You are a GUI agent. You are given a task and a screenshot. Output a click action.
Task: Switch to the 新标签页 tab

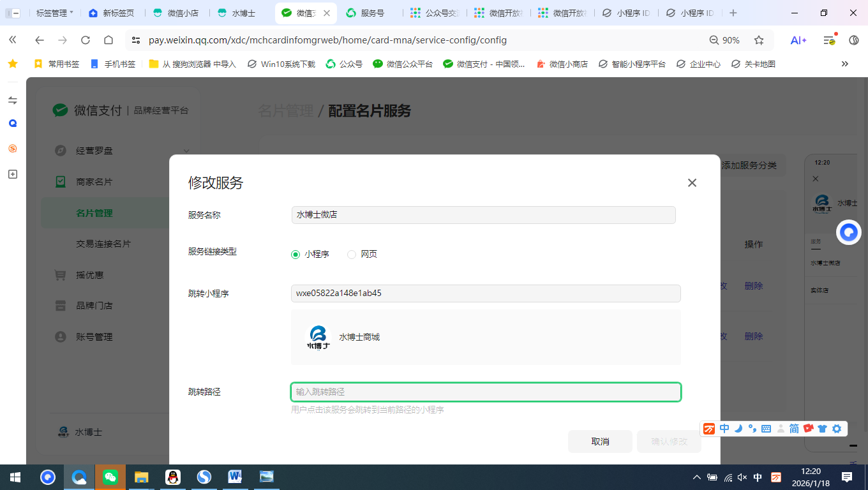(111, 13)
